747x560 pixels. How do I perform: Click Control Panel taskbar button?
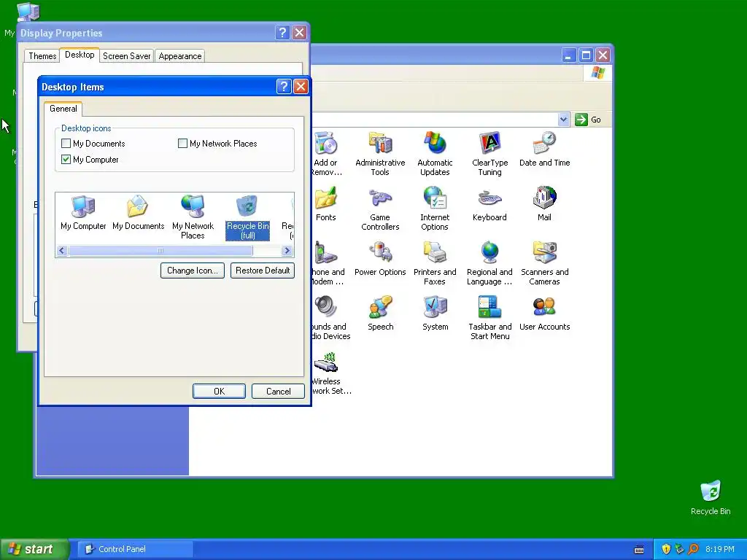136,549
